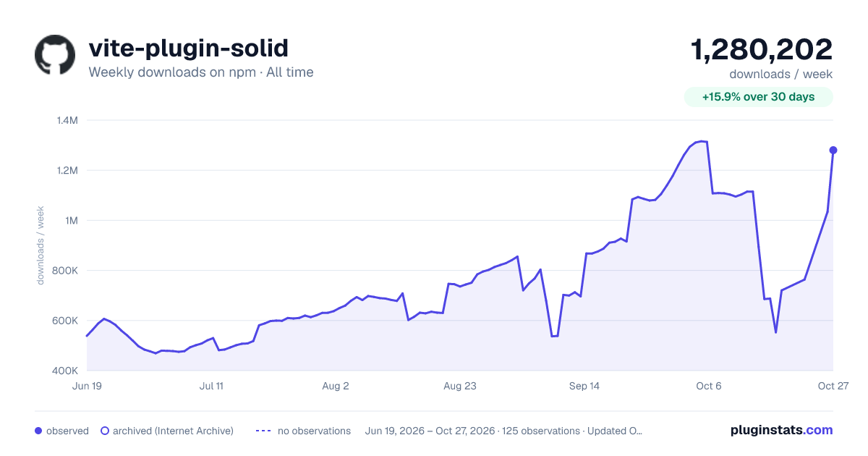Click the rotated 'downloads / week' axis title
The image size is (868, 456).
(x=41, y=245)
